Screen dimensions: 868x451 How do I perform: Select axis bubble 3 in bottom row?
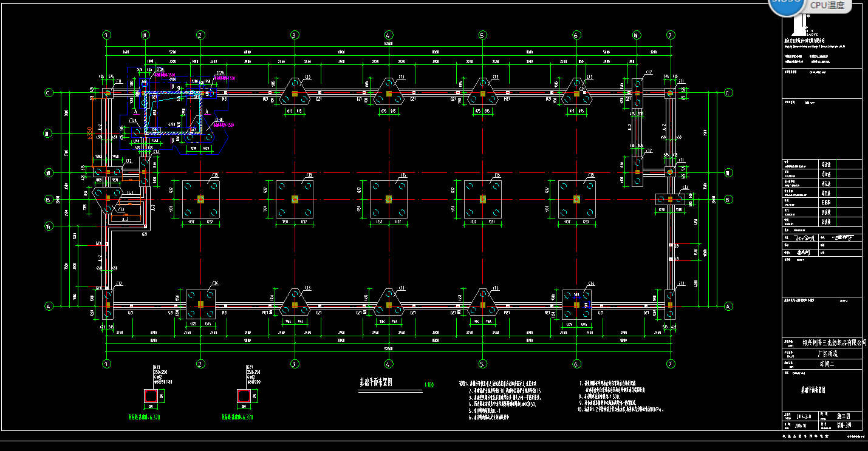(x=294, y=364)
